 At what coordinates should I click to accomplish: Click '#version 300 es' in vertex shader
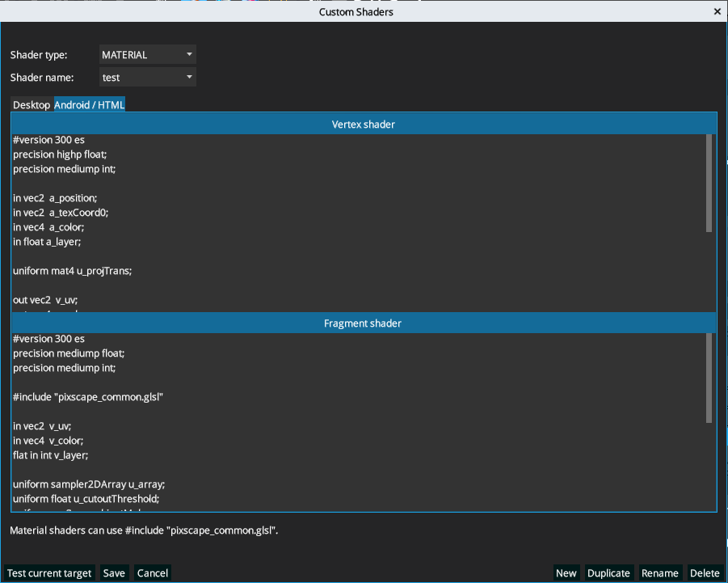pyautogui.click(x=48, y=140)
